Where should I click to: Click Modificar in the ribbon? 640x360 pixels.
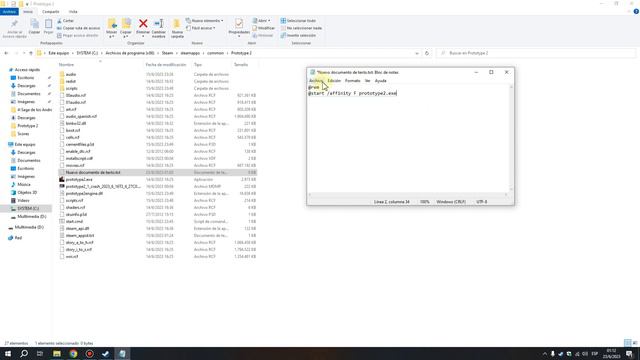pyautogui.click(x=264, y=28)
